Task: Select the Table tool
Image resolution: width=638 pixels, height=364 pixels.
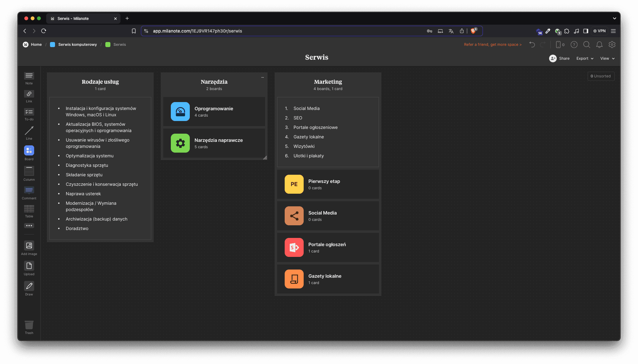Action: [x=29, y=209]
